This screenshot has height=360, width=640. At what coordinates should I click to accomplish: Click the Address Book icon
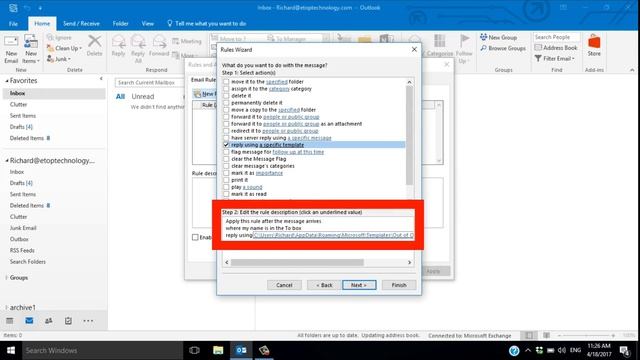[556, 48]
